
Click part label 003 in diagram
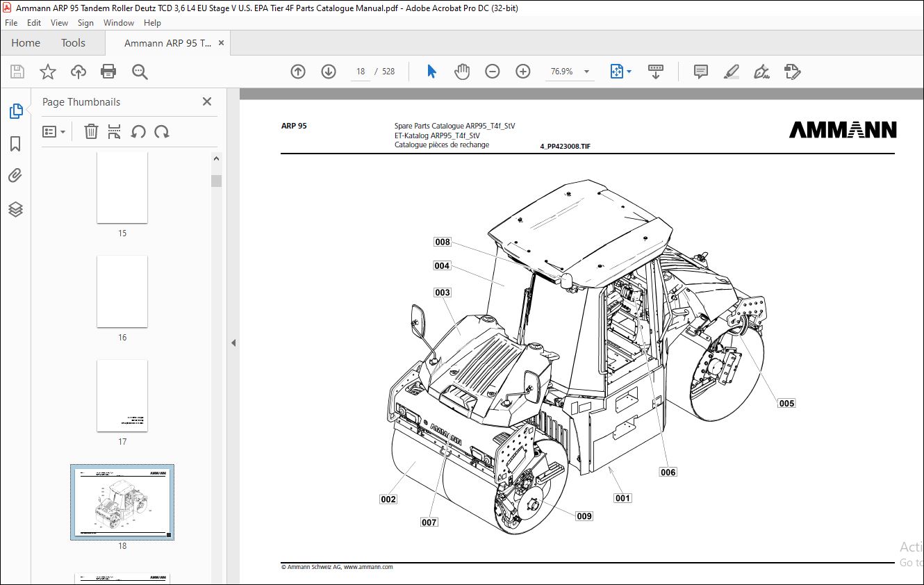click(x=443, y=292)
